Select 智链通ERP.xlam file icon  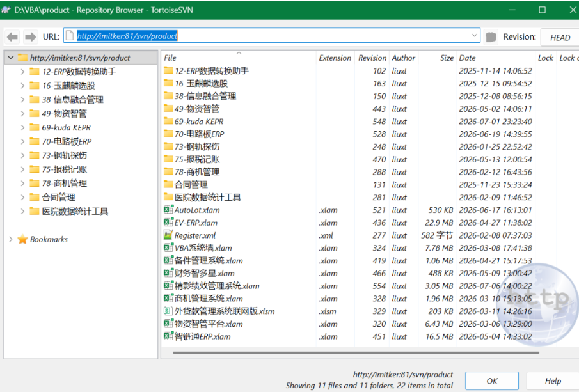168,336
